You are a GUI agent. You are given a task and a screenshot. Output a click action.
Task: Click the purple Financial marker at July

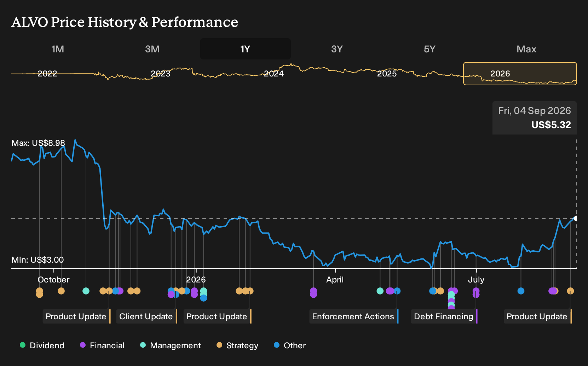tap(476, 292)
